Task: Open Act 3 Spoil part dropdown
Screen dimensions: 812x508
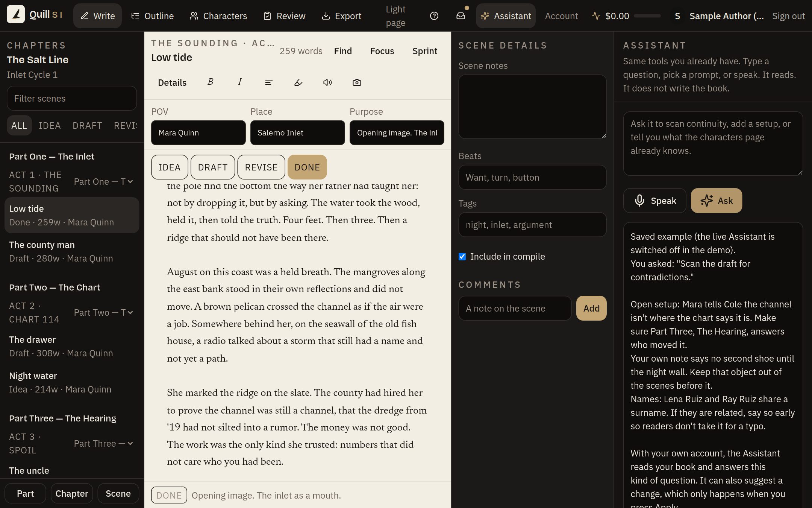Action: (103, 443)
